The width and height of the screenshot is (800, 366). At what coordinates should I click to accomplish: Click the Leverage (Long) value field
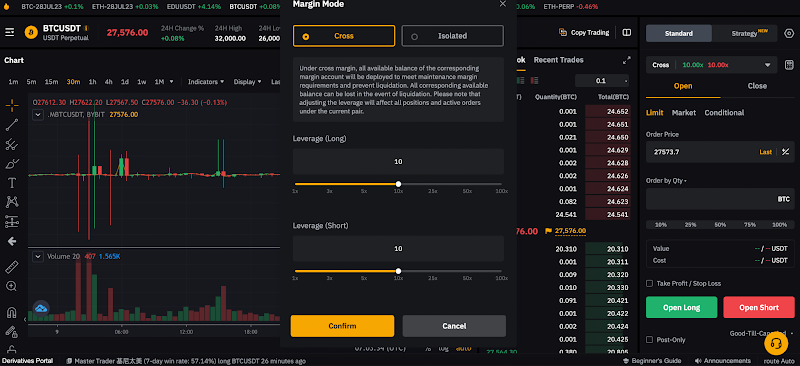(x=398, y=161)
